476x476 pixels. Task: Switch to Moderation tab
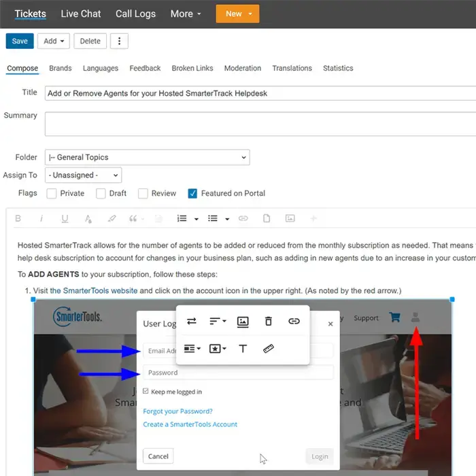pos(243,68)
